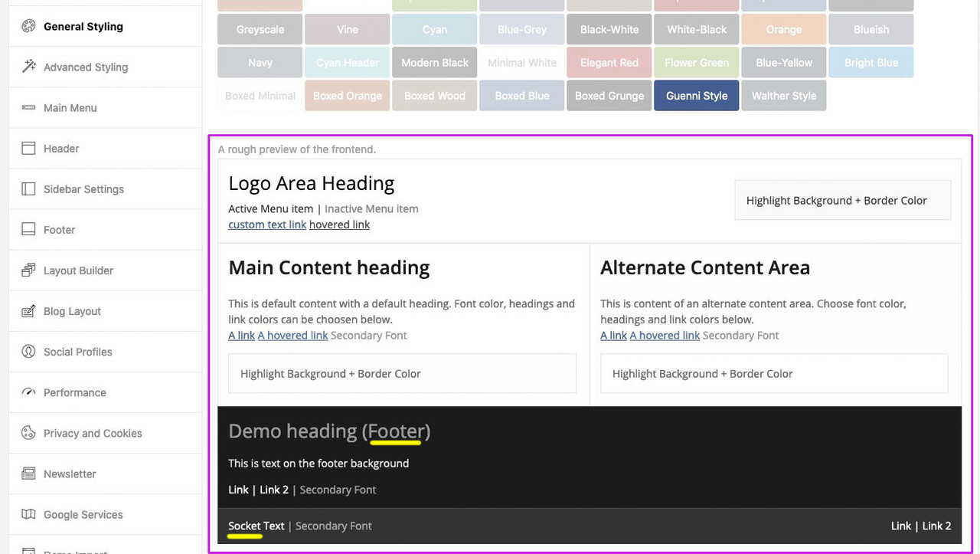
Task: Click the custom text link in preview
Action: coord(267,225)
